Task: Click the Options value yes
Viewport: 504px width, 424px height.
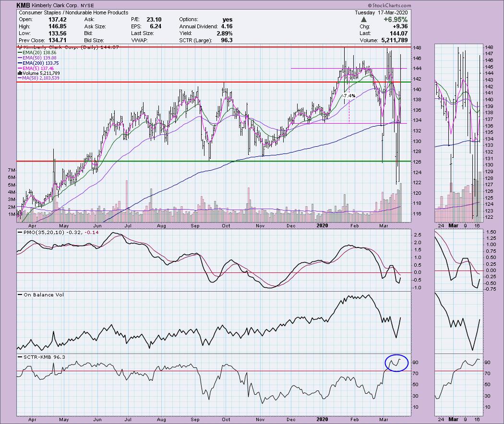Action: (x=228, y=20)
